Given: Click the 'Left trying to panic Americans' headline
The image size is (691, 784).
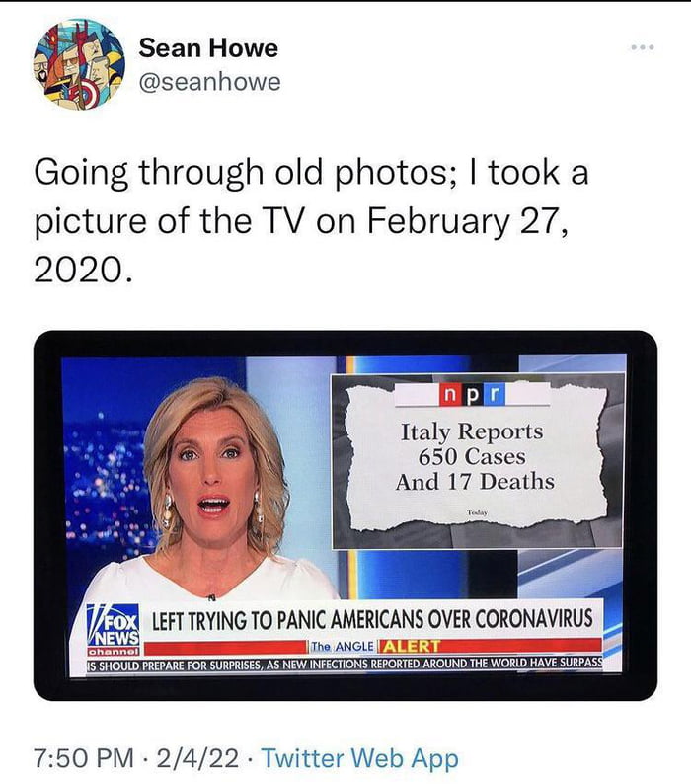Looking at the screenshot, I should pyautogui.click(x=372, y=620).
